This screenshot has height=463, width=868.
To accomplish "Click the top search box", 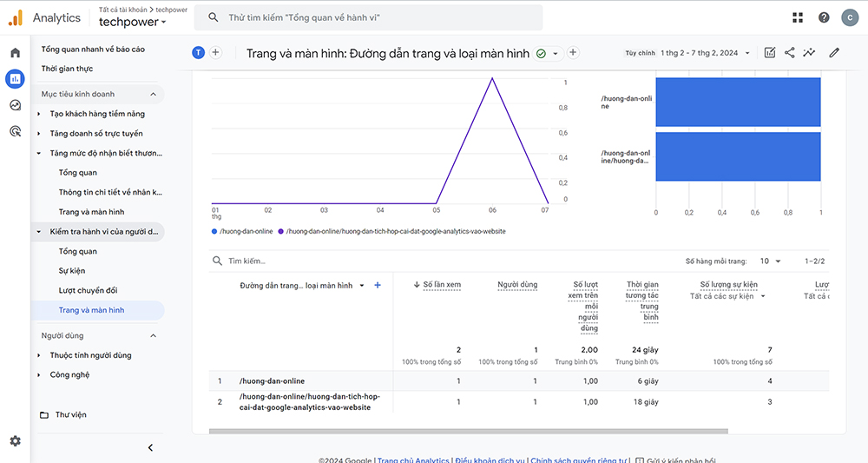I will [x=369, y=17].
